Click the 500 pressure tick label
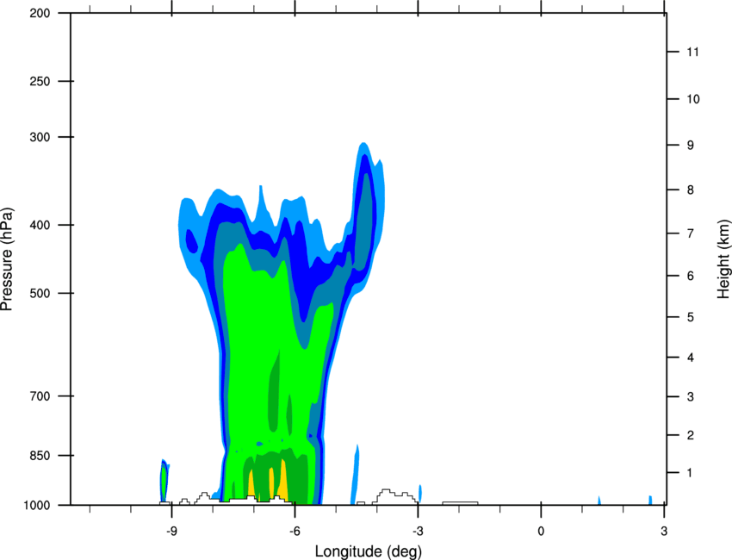The width and height of the screenshot is (732, 560). pos(40,293)
